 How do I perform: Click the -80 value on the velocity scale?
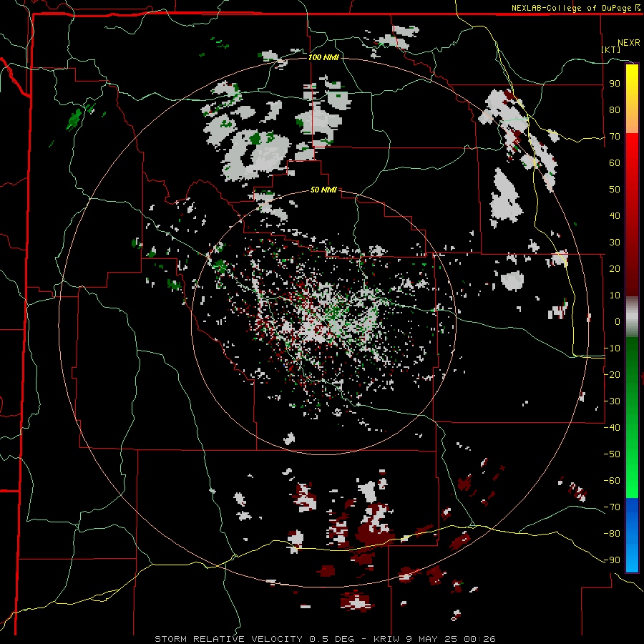[612, 534]
